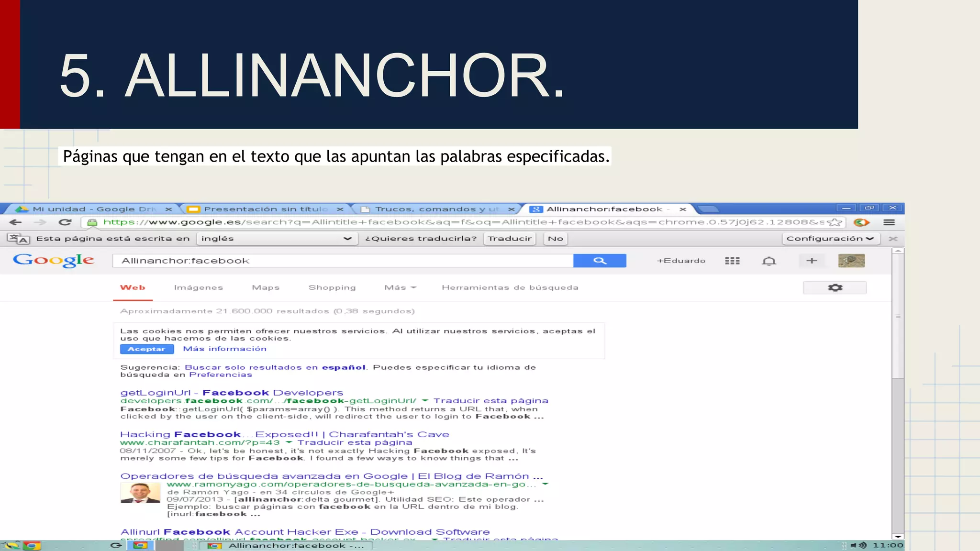The height and width of the screenshot is (551, 980).
Task: Click the taskbar clock showing 11:00
Action: coord(888,545)
